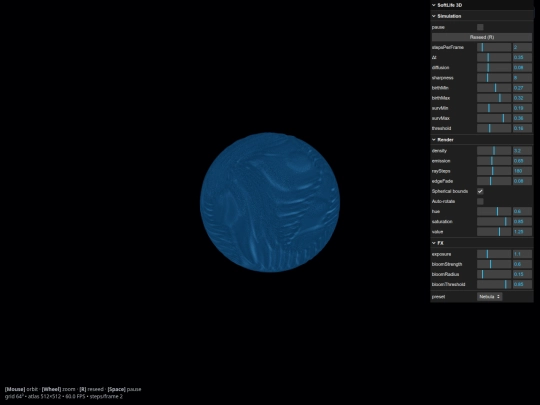Click the [Mouse] orbit hint text
540x405 pixels.
21,389
